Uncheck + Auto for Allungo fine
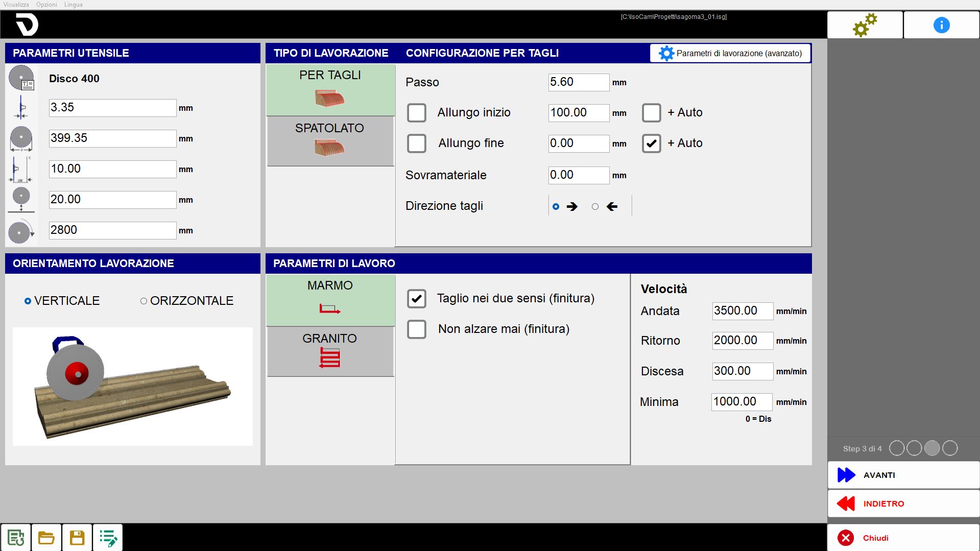980x551 pixels. [652, 143]
